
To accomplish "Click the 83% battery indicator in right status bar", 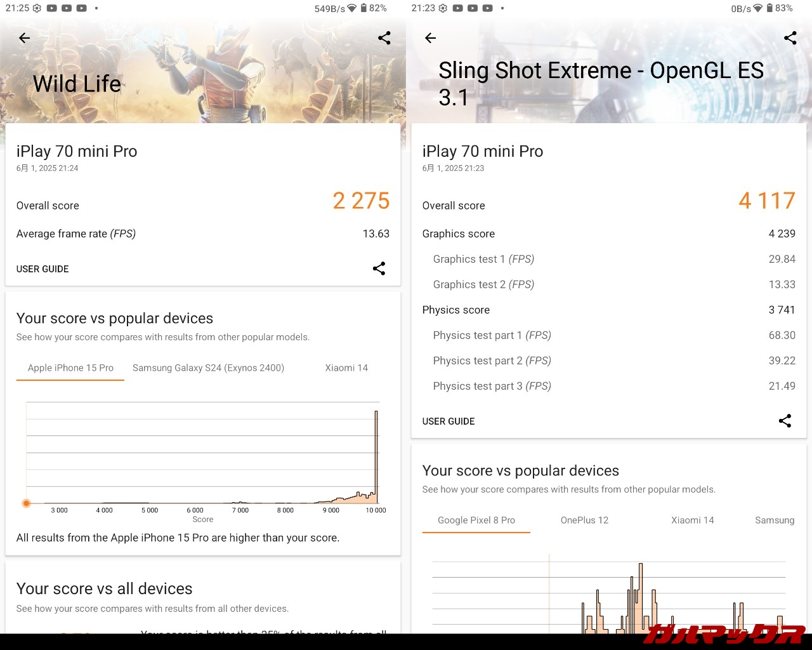I will coord(780,8).
